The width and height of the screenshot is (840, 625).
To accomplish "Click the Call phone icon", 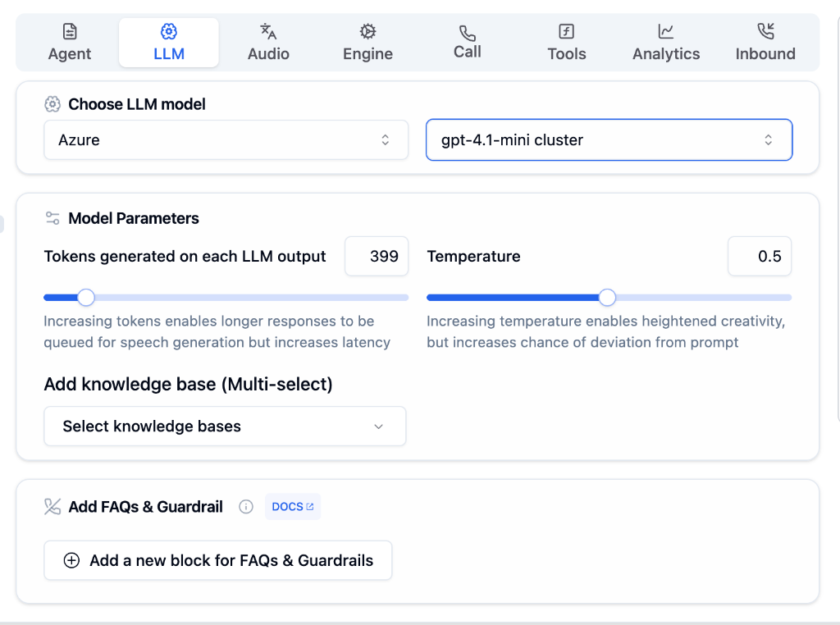I will click(x=467, y=31).
